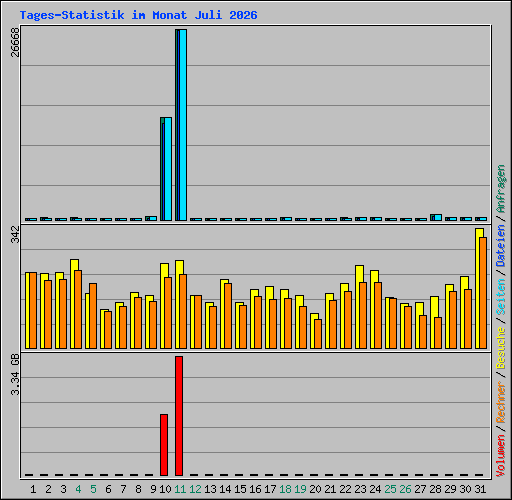Screen dimensions: 512x500
Task: Click the day 11 label on the x-axis
Action: click(180, 489)
